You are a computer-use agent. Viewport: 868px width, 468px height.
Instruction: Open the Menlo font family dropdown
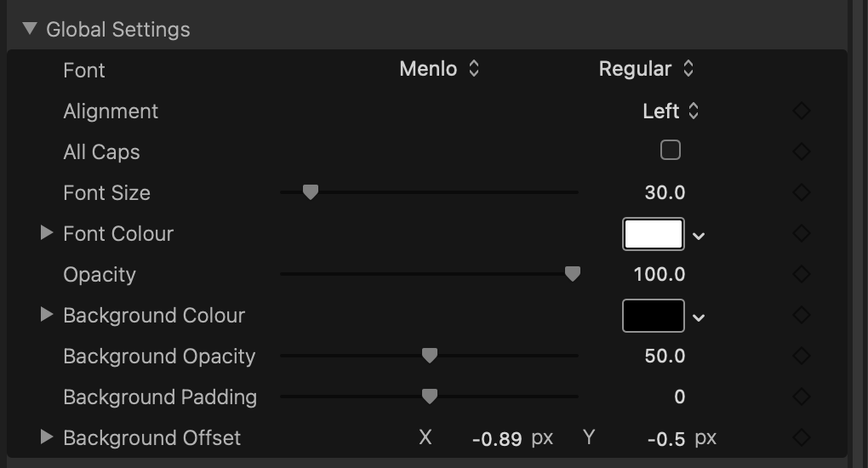point(439,70)
